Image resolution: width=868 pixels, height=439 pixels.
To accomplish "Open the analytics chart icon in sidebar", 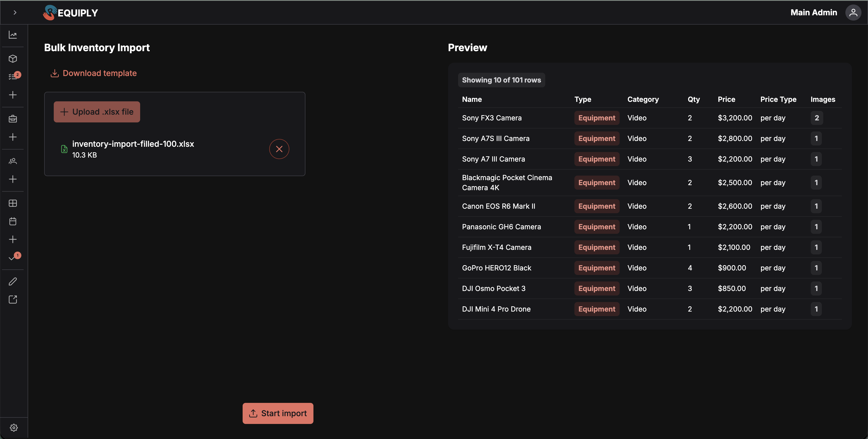I will [x=13, y=35].
